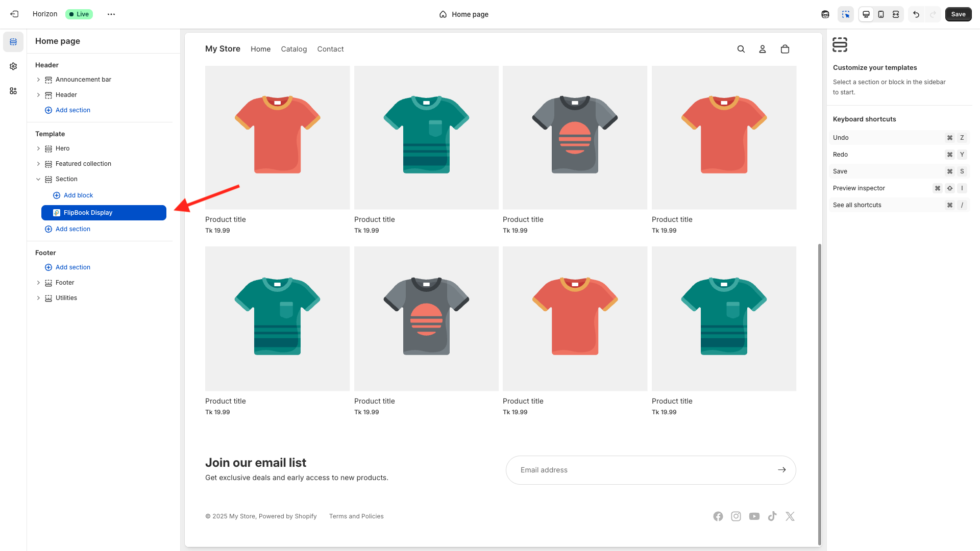Expand the Hero section

(38, 148)
